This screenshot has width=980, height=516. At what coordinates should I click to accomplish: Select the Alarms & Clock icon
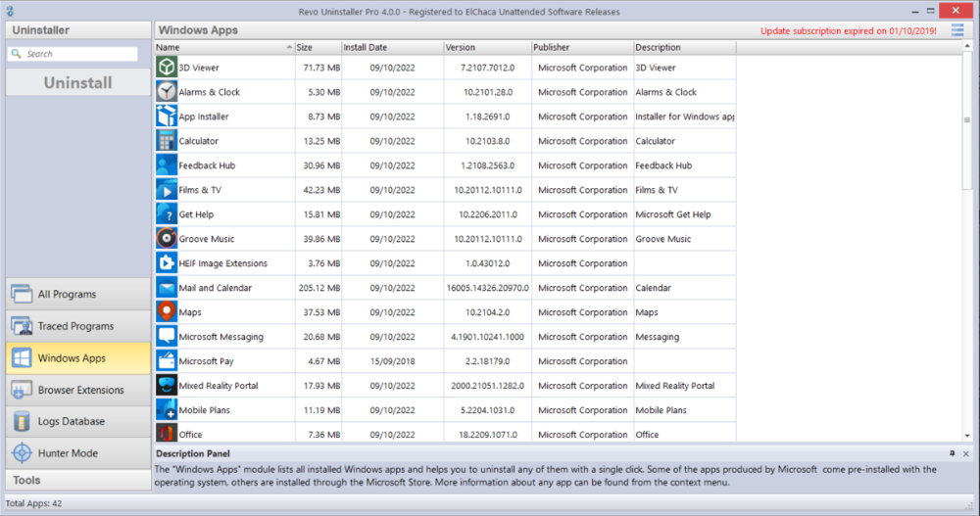click(166, 92)
